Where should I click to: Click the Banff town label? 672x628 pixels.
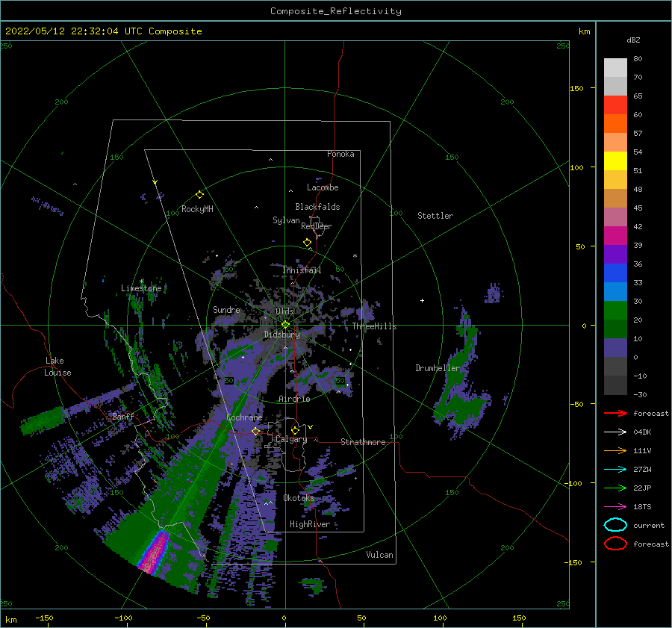(123, 416)
